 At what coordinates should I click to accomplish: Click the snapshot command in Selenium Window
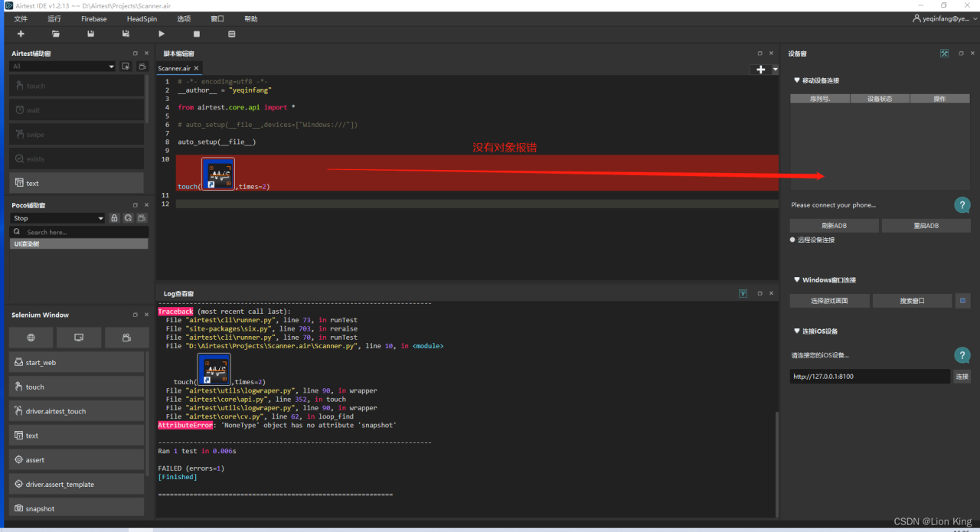tap(77, 508)
